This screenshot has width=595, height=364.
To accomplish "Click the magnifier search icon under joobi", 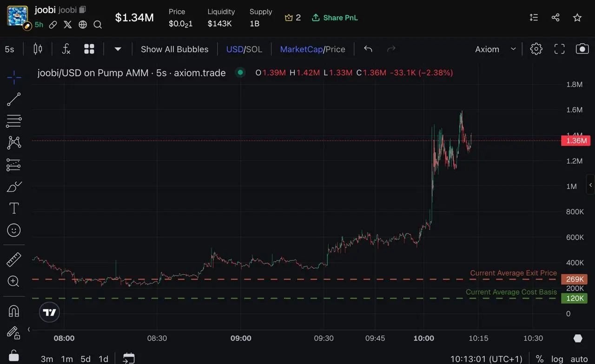I will (x=98, y=25).
